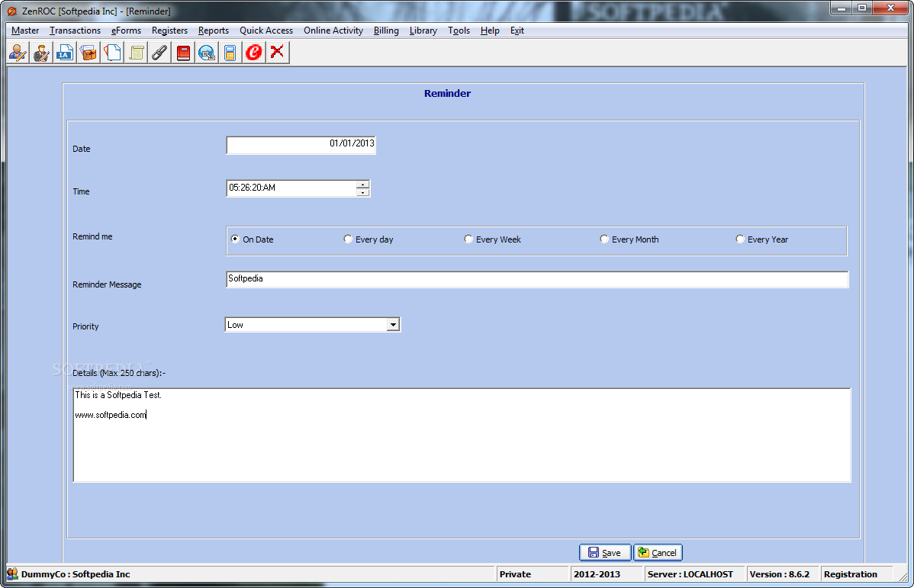
Task: Click the 2012-2013 status bar entry
Action: 606,574
